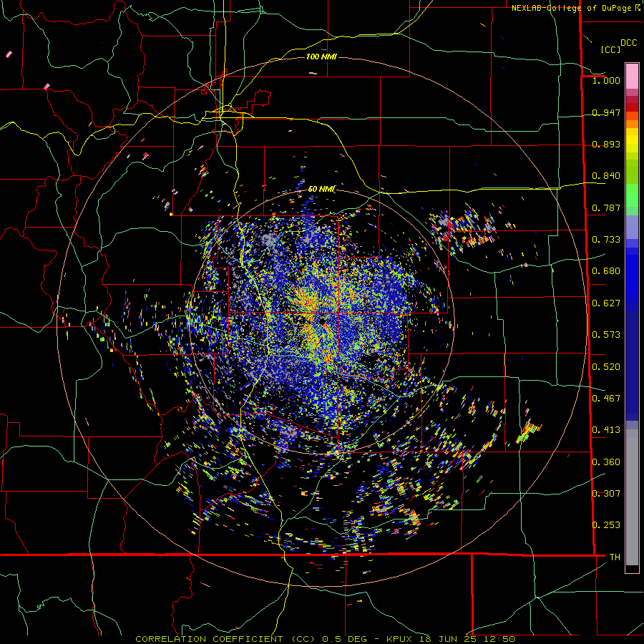Click the 0.893 color scale value
This screenshot has height=644, width=644.
click(x=606, y=144)
